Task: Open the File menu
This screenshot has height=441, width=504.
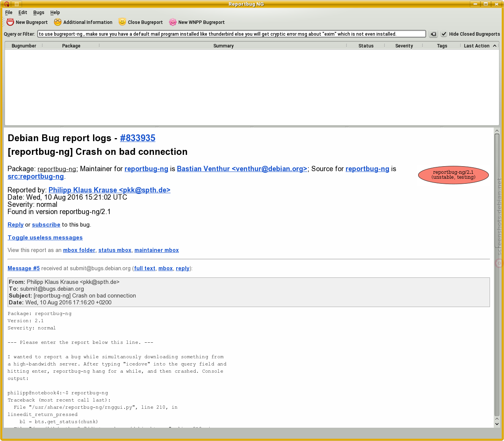Action: 9,13
